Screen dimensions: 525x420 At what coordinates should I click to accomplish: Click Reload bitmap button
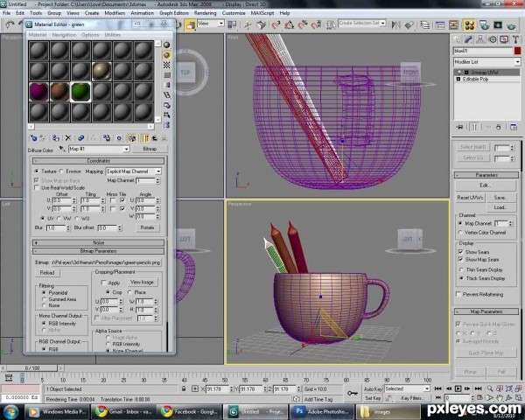(x=47, y=273)
